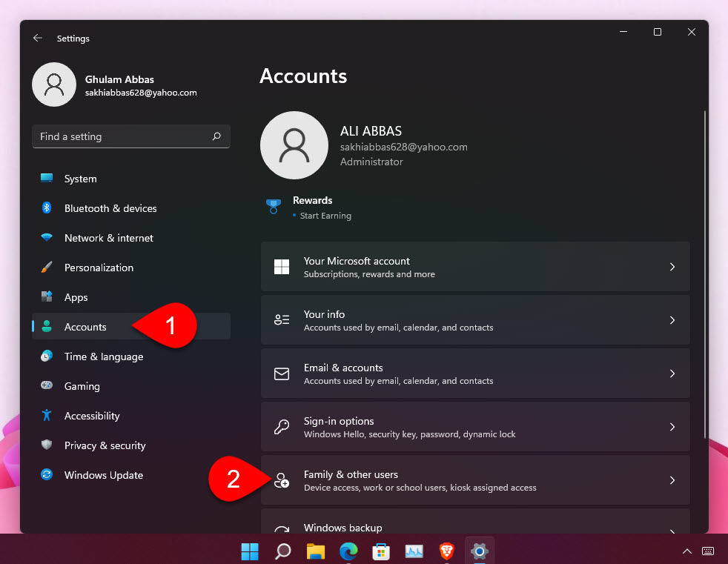The image size is (728, 564).
Task: Click the ALI ABBAS account avatar
Action: 294,145
